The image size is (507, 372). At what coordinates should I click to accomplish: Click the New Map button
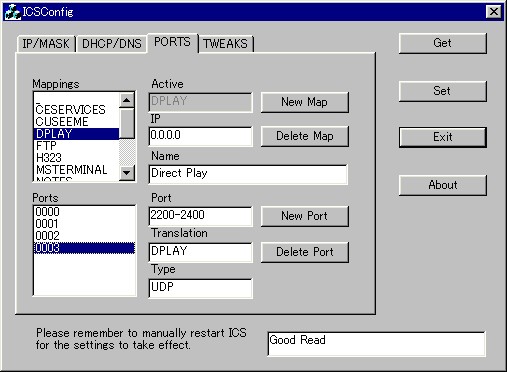pyautogui.click(x=305, y=102)
